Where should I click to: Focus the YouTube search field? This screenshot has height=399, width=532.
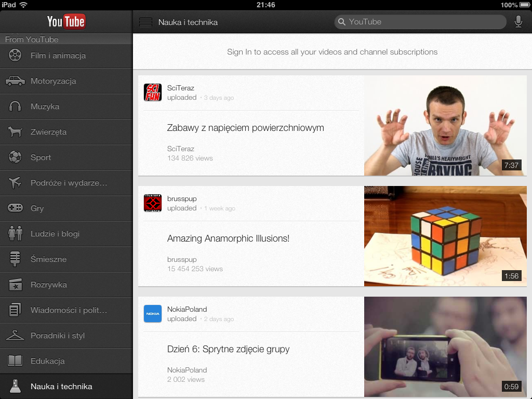pos(420,22)
